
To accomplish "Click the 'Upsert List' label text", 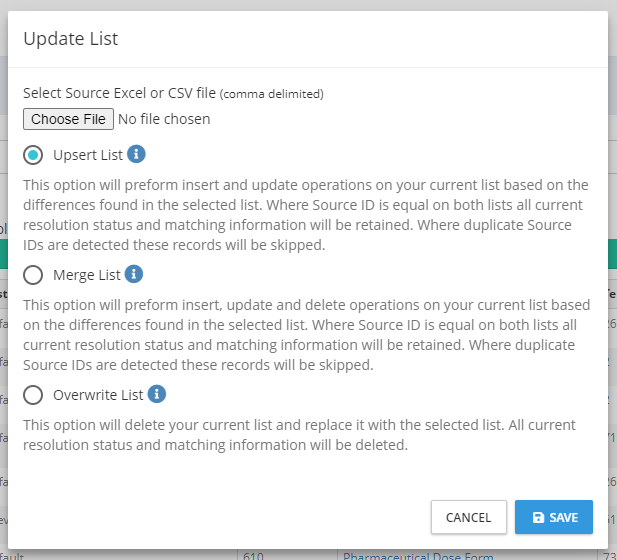I will (88, 155).
